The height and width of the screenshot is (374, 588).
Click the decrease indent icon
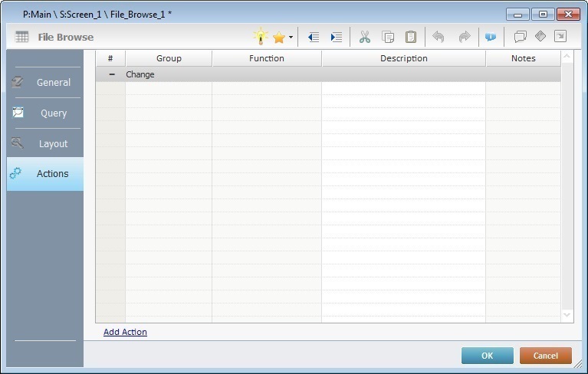[x=313, y=37]
